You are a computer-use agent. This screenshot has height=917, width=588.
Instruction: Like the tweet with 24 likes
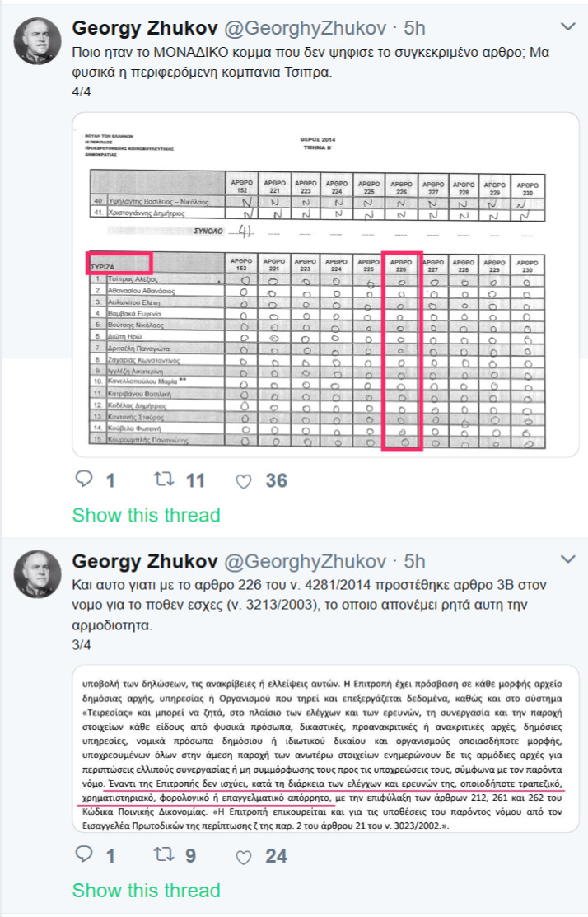tap(243, 856)
